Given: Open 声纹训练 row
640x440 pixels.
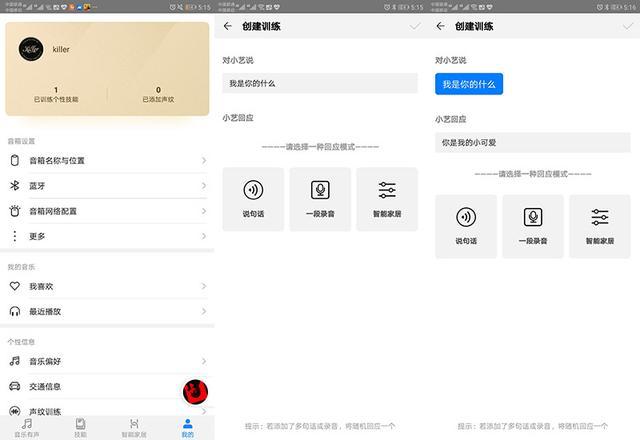Looking at the screenshot, I should pyautogui.click(x=107, y=409).
